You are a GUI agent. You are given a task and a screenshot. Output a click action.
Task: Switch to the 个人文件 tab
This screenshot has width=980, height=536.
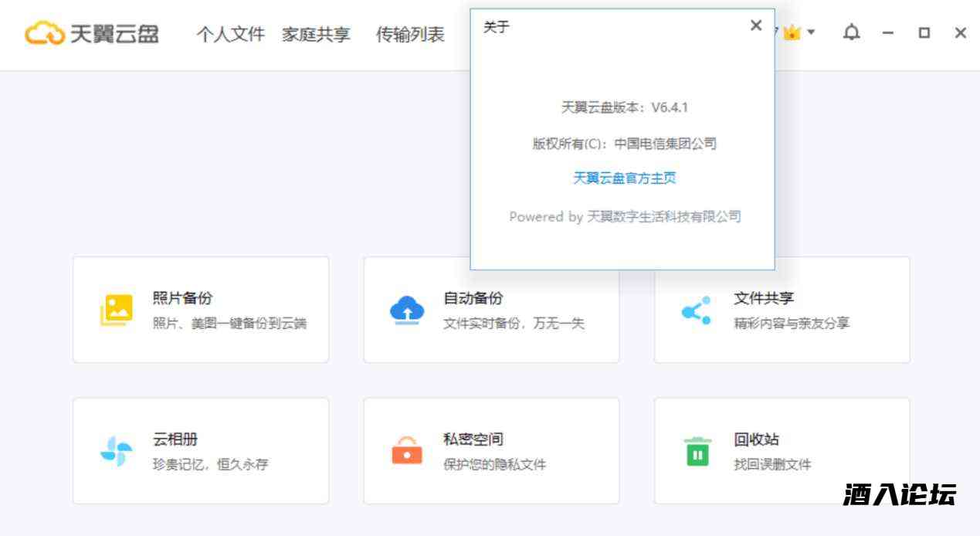230,34
